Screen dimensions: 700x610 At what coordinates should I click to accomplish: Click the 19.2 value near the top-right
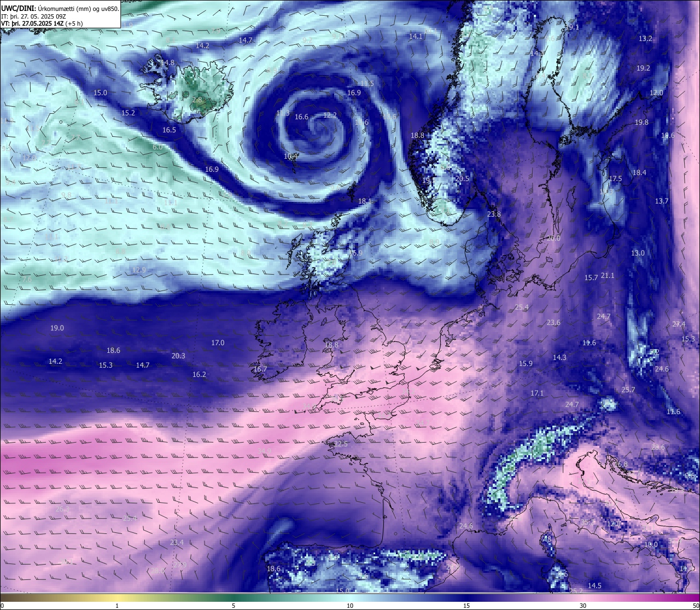pos(643,68)
